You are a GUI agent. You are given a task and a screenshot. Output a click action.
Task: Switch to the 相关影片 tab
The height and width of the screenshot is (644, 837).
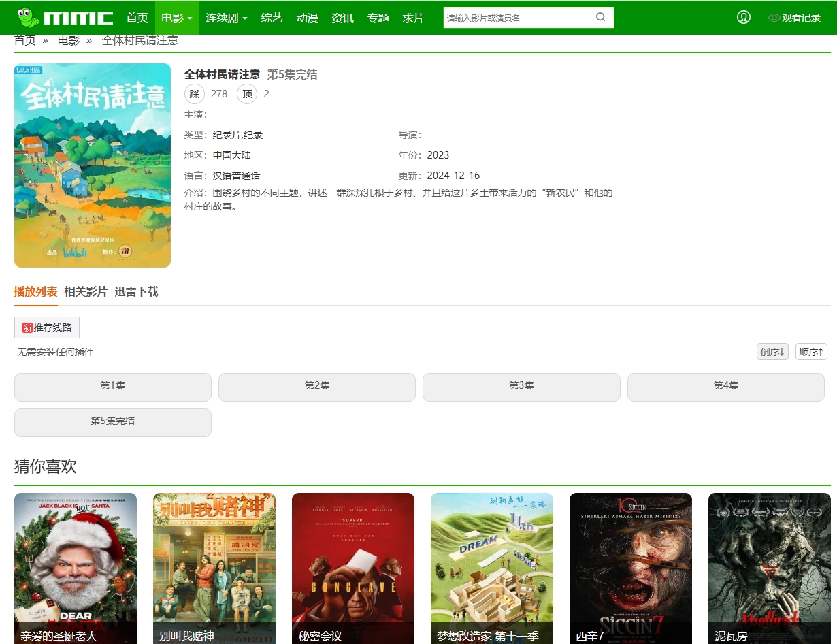point(86,291)
